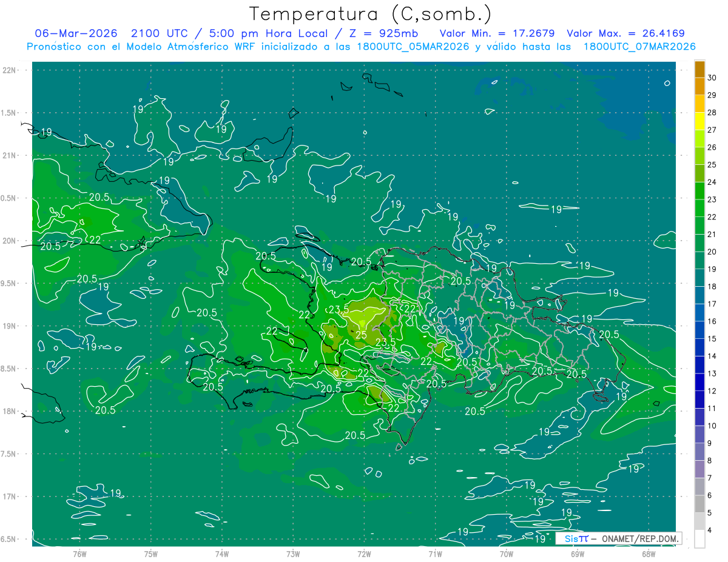Click the "68W" longitude axis label
Viewport: 728px width, 562px height.
[649, 554]
